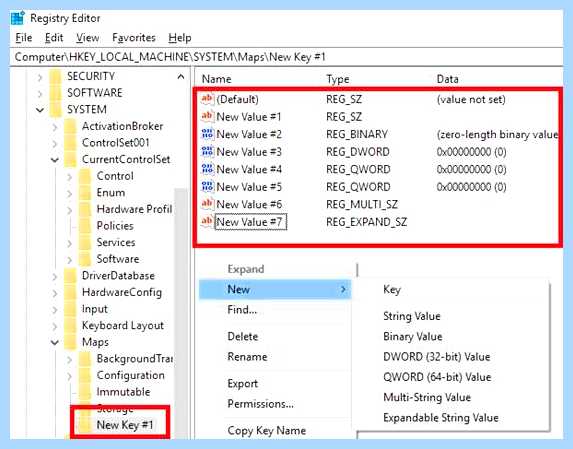Click the Immutable folder icon
Viewport: 573px width, 449px height.
(x=85, y=392)
